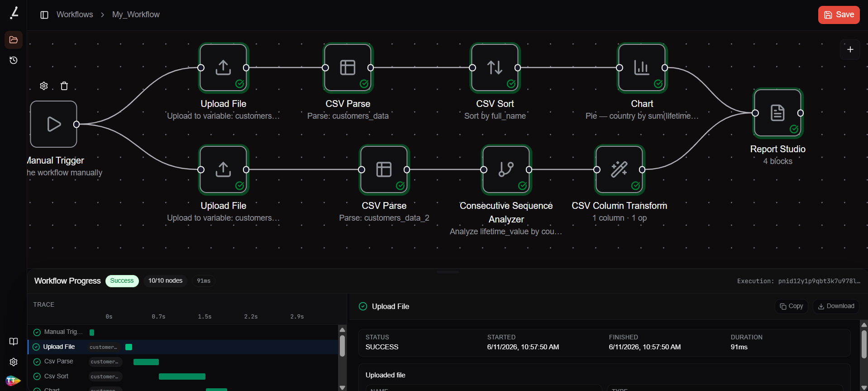Screen dimensions: 868x391
Task: Open the workflows folder sidebar icon
Action: (x=14, y=40)
